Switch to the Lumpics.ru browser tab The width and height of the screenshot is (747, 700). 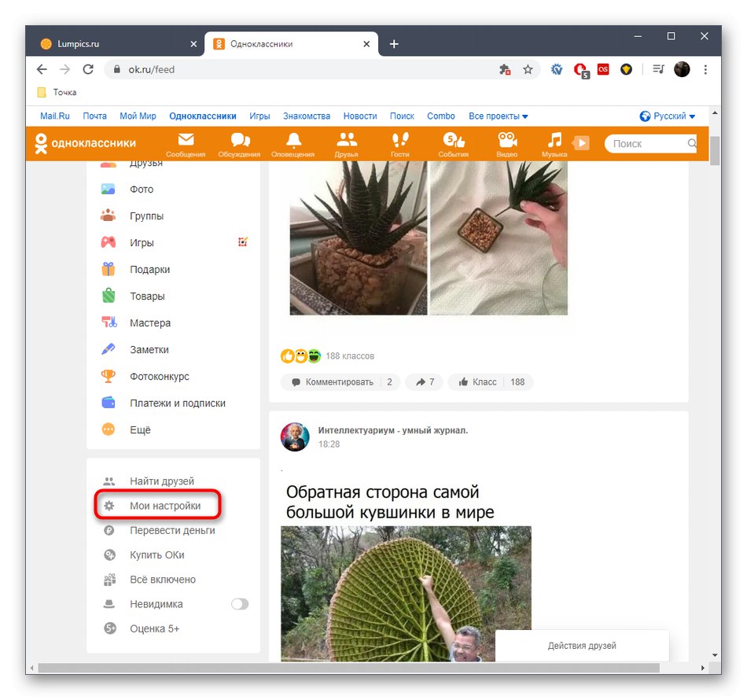[x=118, y=44]
